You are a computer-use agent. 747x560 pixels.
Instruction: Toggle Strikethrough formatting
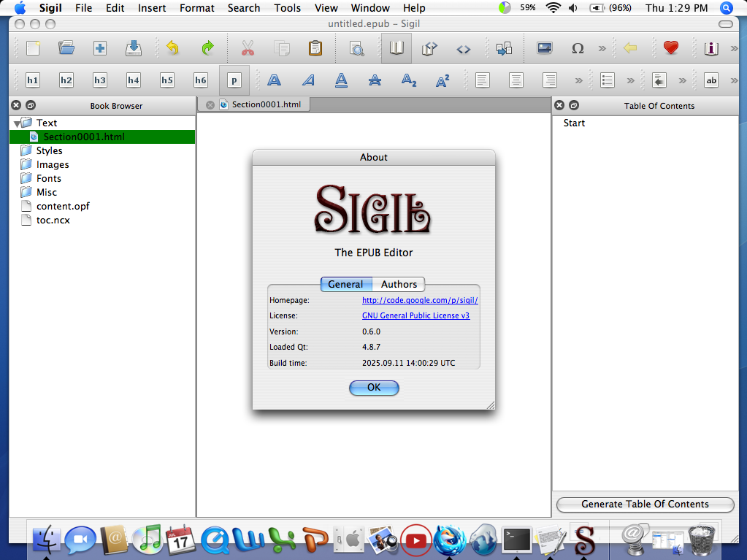click(375, 80)
